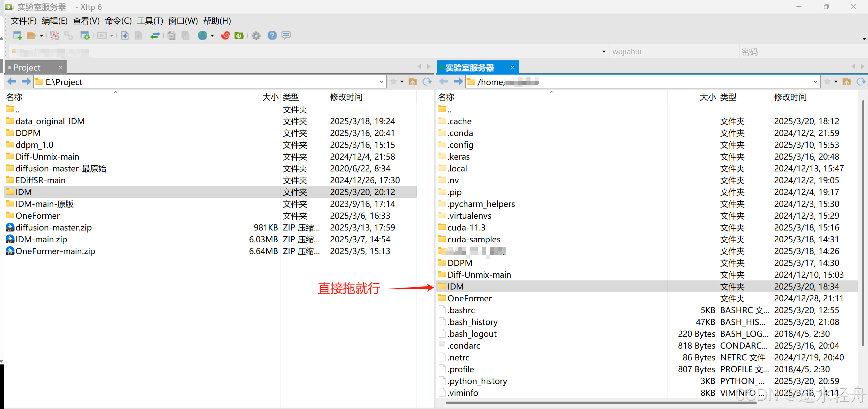
Task: Open options with the gear icon
Action: click(256, 35)
